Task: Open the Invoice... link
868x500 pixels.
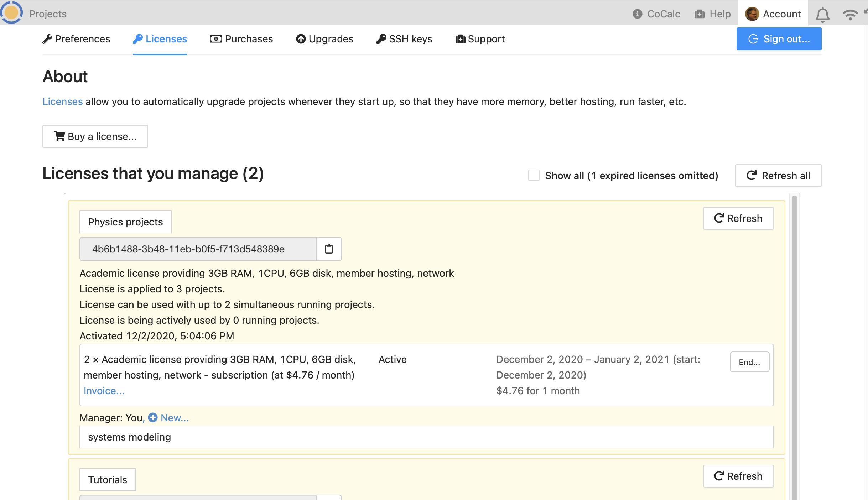Action: tap(104, 391)
